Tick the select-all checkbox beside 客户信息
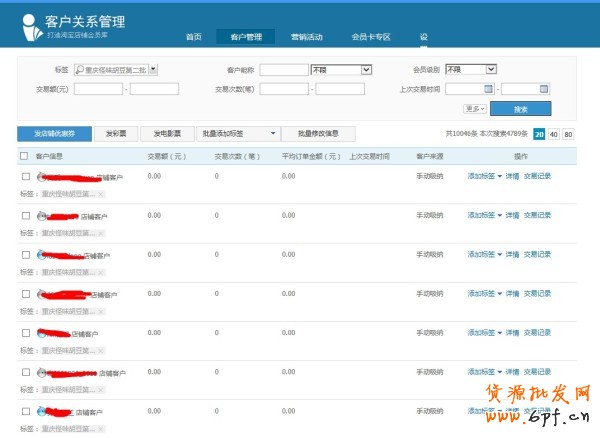600x438 pixels. pos(24,156)
